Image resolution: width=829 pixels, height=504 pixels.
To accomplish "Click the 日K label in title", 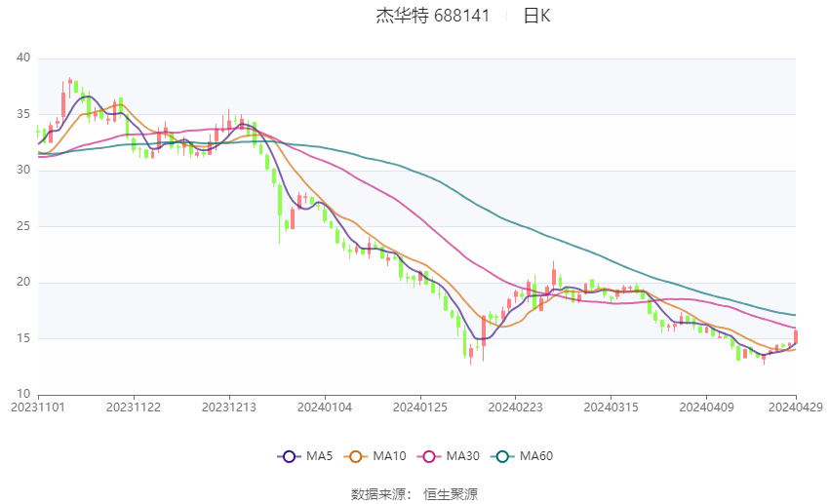I will point(537,16).
